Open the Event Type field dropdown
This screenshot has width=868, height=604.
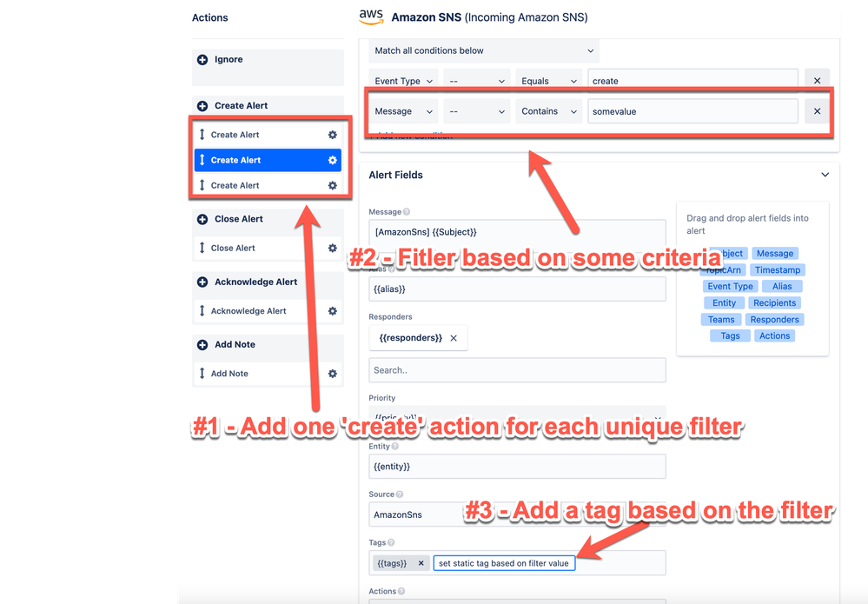[403, 81]
